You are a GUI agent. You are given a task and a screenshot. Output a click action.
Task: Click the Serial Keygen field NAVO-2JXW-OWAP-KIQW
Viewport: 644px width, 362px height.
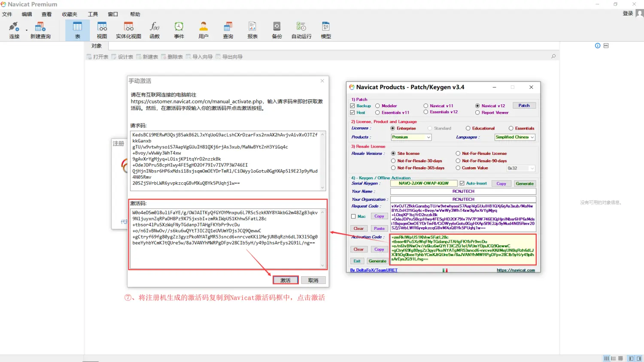point(424,183)
